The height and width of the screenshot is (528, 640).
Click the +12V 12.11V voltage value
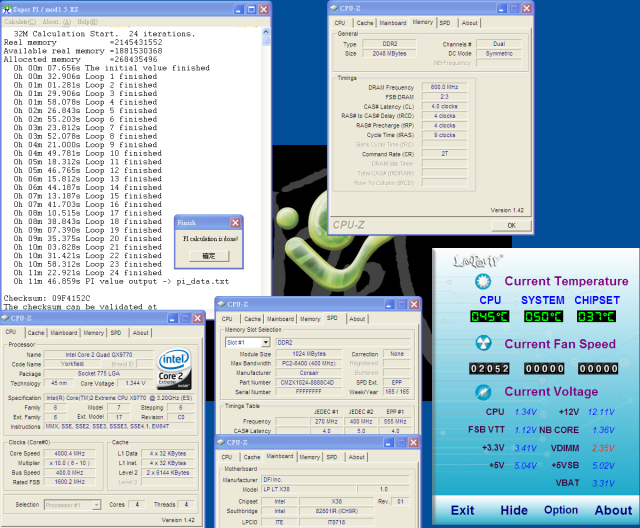point(601,412)
